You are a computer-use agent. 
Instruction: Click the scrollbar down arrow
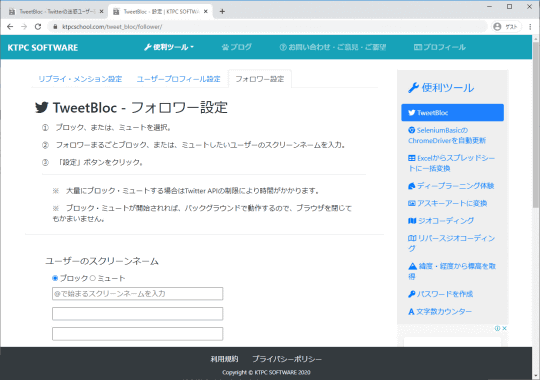[536, 376]
